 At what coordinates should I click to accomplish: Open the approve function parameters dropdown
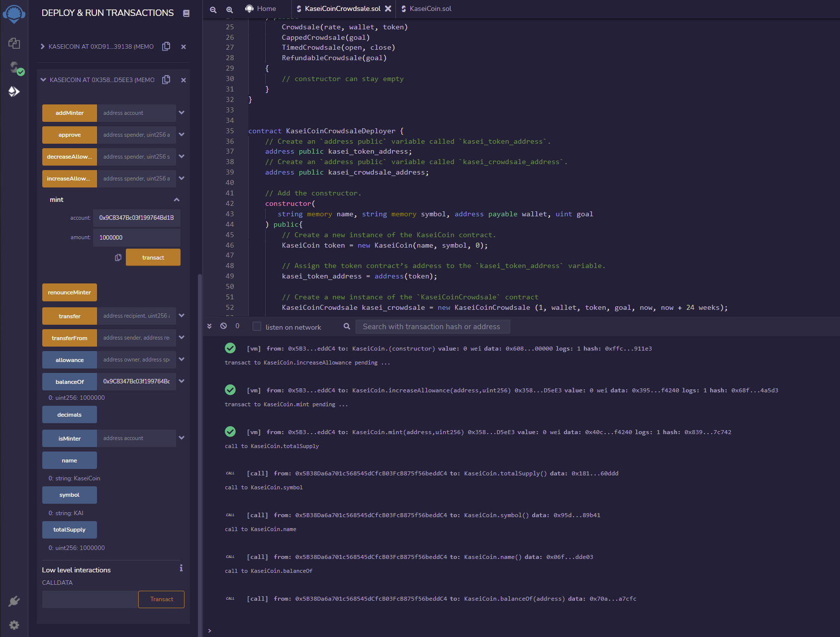pos(182,135)
